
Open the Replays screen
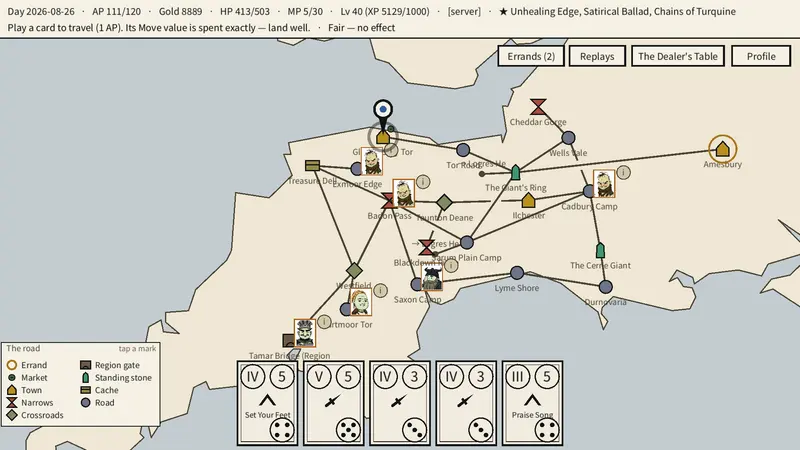point(597,56)
